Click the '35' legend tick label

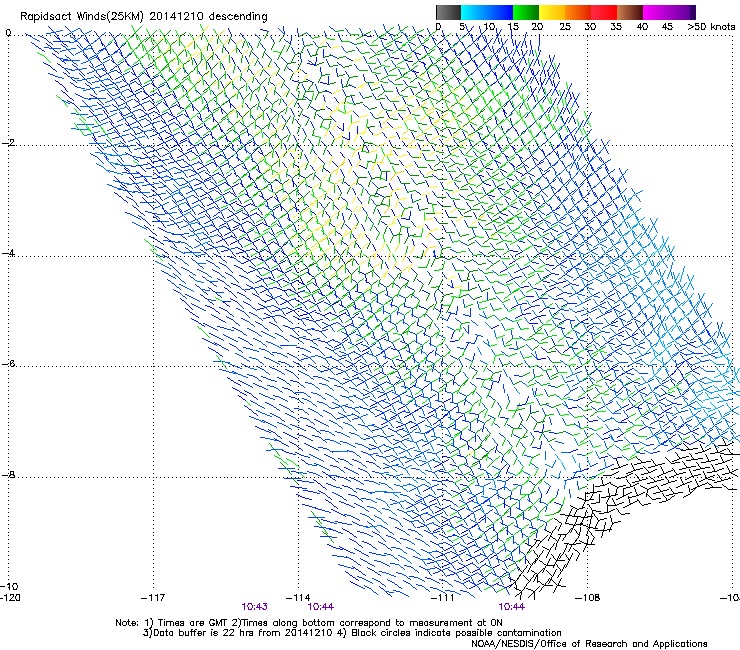(x=616, y=27)
